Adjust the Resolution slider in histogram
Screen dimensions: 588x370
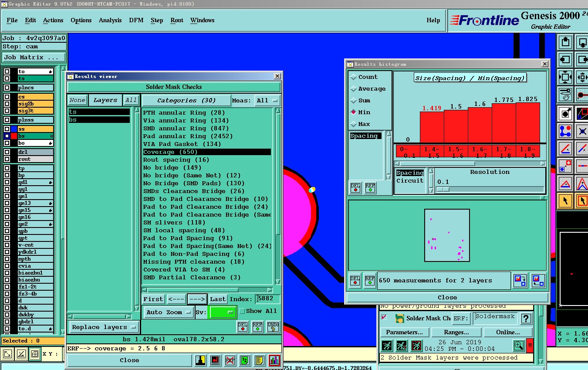[x=443, y=189]
